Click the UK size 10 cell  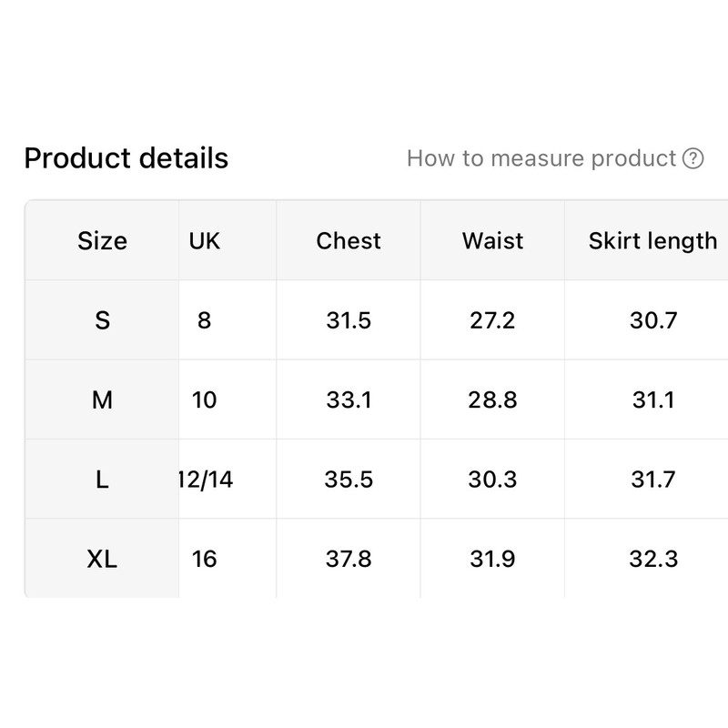pyautogui.click(x=206, y=399)
